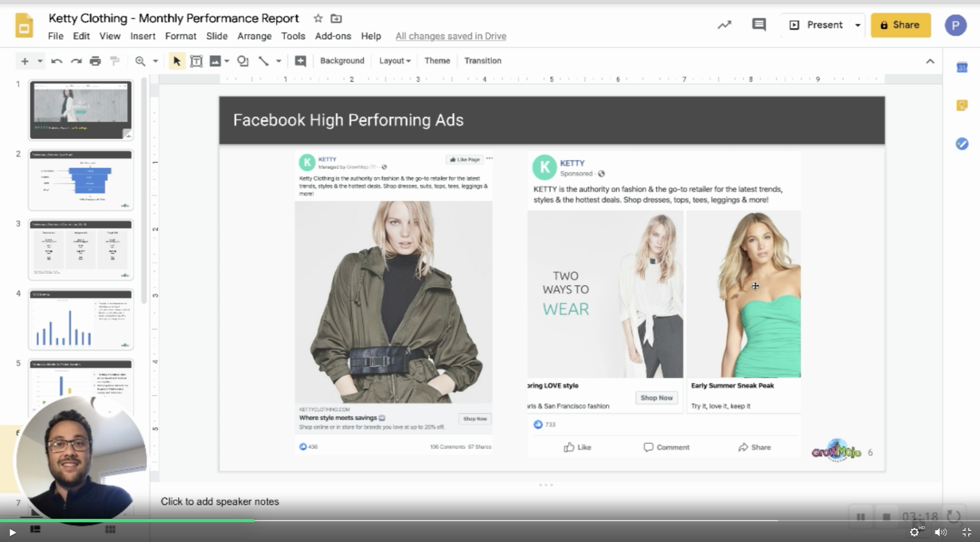Open the Edit menu
The image size is (980, 542).
[x=81, y=36]
